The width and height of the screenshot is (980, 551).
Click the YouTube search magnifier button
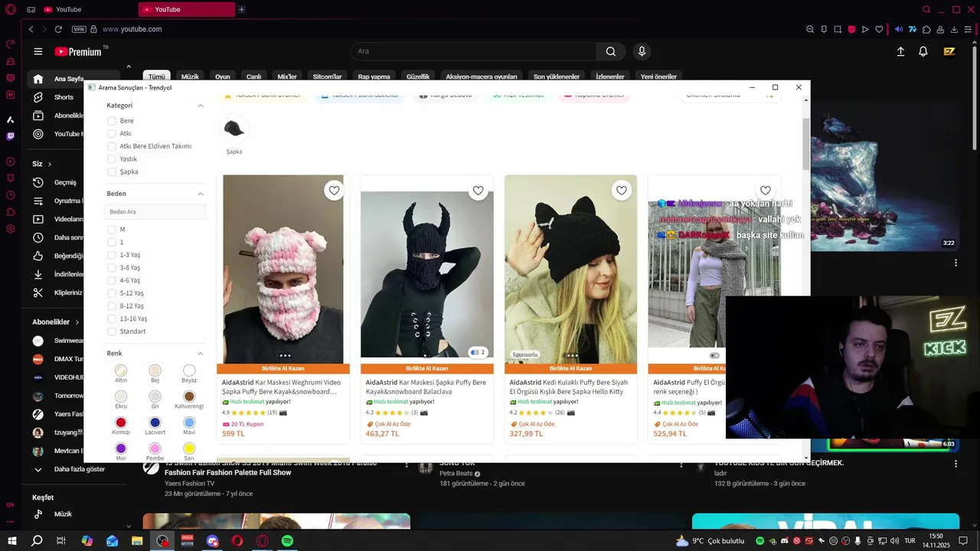tap(610, 51)
